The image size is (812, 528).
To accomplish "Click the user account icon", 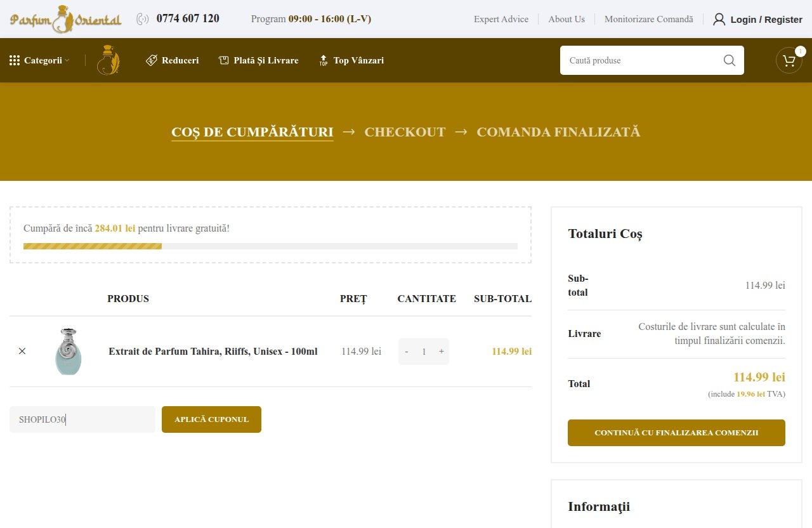I will click(719, 19).
